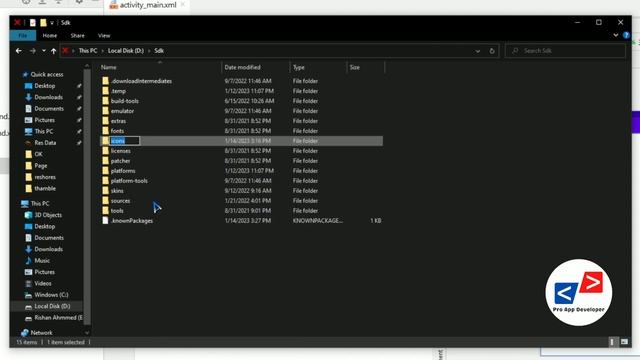Open quick access toolbar dropdown arrow
The height and width of the screenshot is (360, 640).
52,23
